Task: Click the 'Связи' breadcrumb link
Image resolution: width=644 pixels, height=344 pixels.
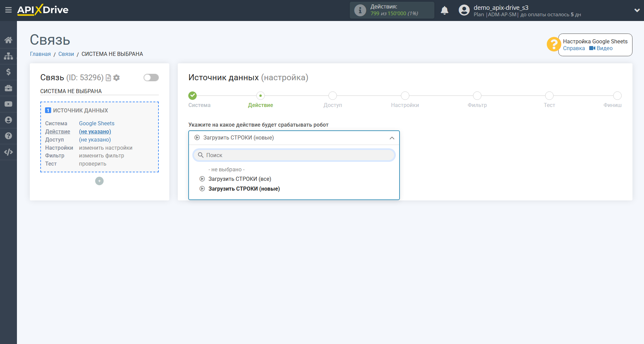Action: pyautogui.click(x=66, y=54)
